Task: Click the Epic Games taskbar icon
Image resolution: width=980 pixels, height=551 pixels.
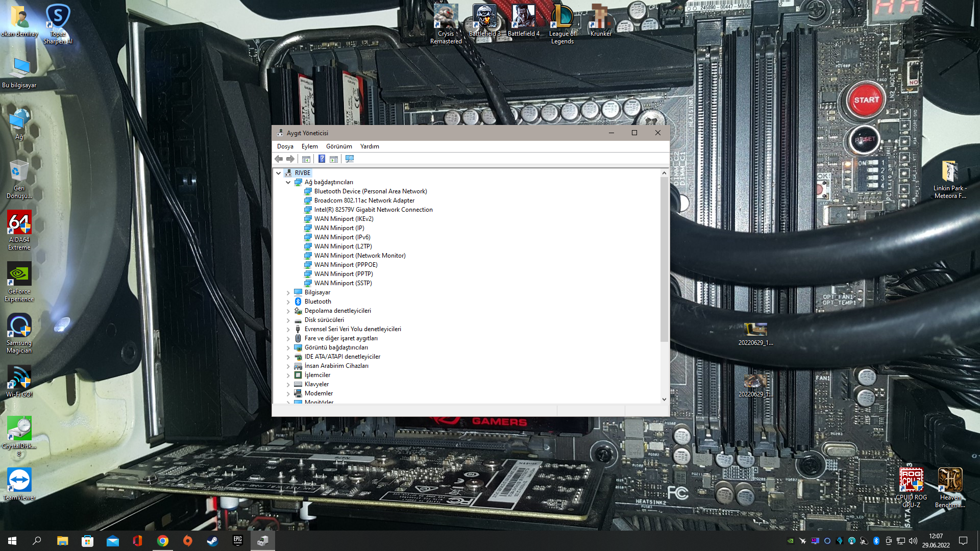Action: [x=237, y=541]
